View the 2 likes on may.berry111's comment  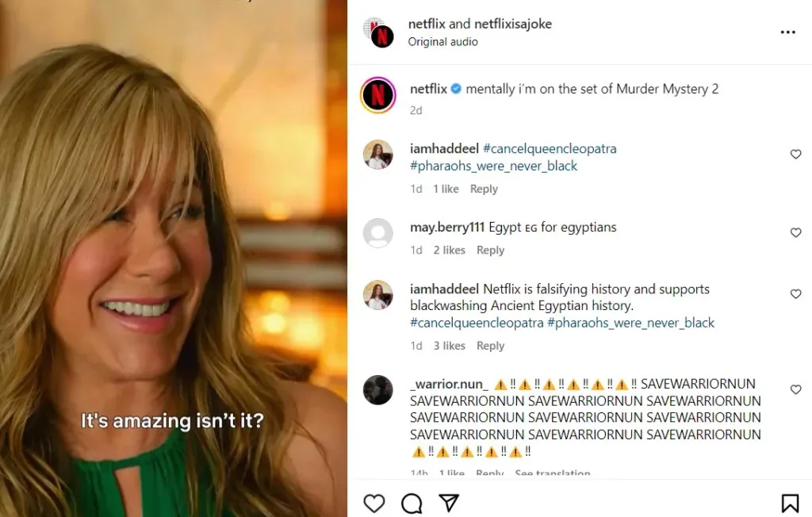[449, 250]
